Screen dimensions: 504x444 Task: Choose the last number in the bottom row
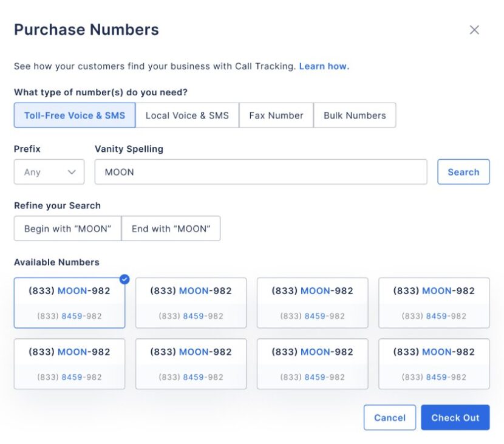[x=434, y=363]
